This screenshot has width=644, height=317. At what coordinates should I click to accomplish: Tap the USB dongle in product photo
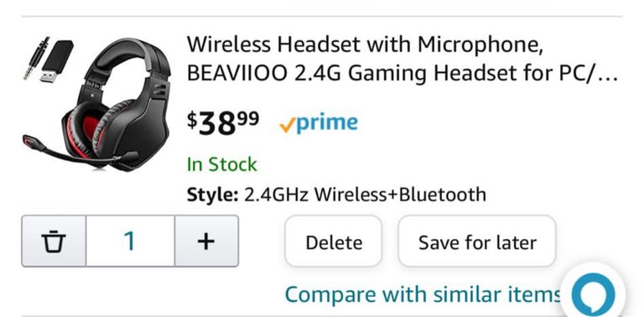[57, 60]
